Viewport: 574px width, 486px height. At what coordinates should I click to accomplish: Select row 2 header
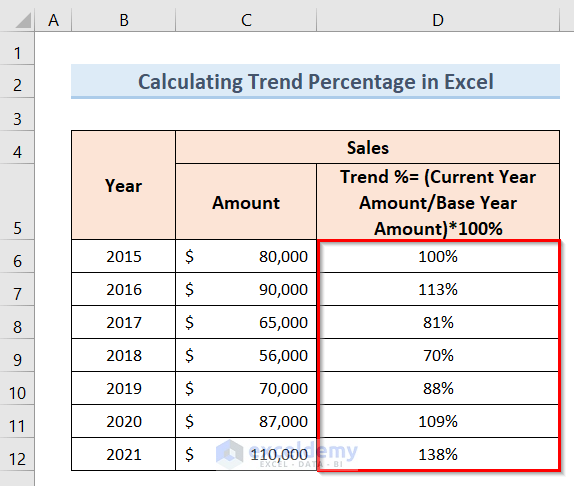[x=17, y=82]
